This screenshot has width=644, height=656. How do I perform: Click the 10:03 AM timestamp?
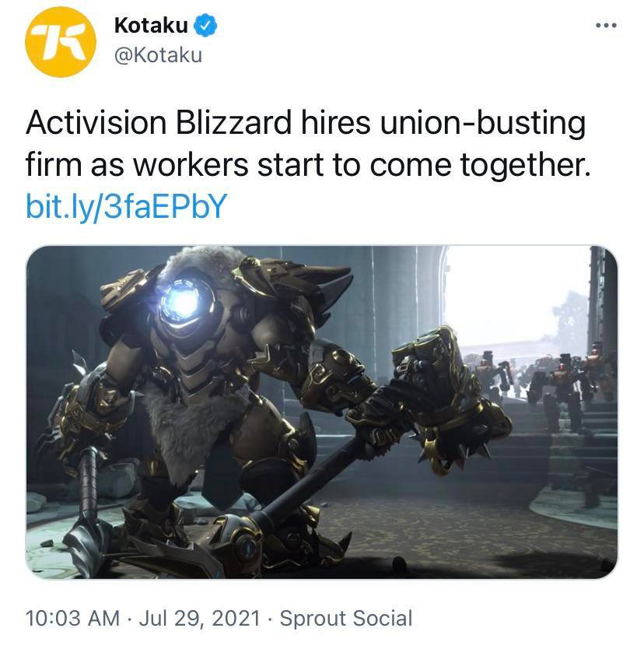73,619
